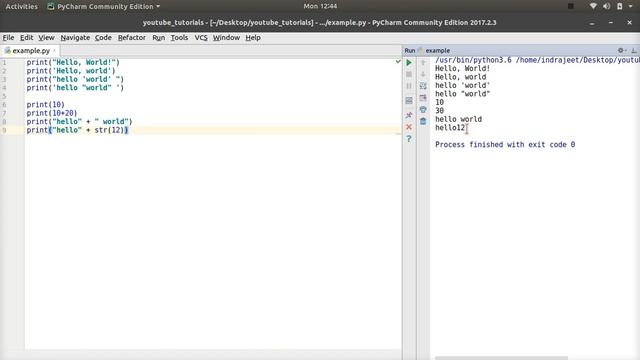Screen dimensions: 640x360
Task: Open the File menu
Action: [8, 38]
